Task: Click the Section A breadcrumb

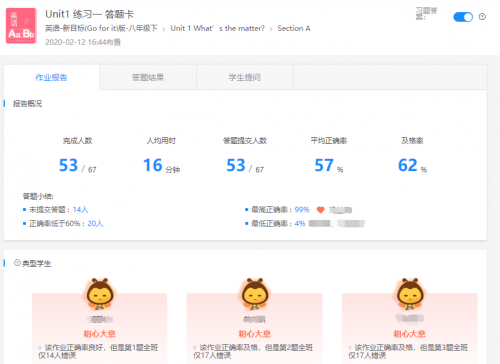Action: click(x=294, y=28)
